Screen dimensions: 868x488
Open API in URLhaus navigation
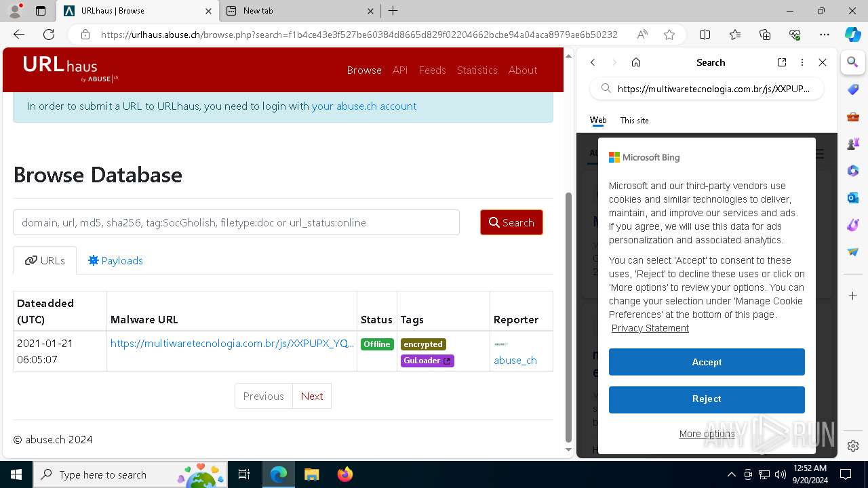400,70
